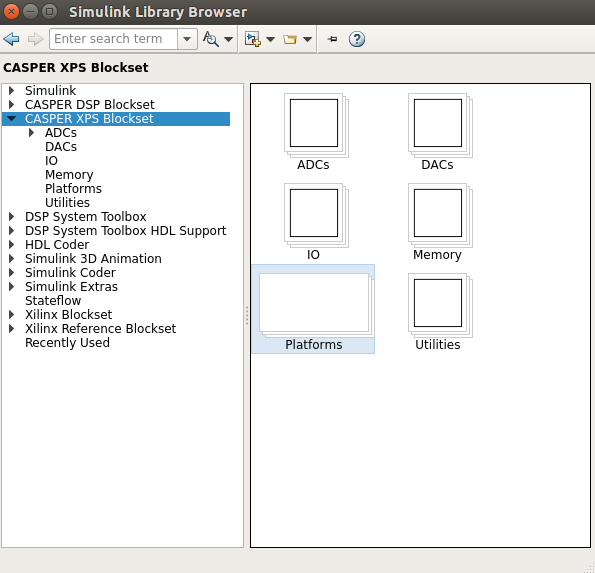Select CASPER XPS Blockset in the tree

[x=89, y=118]
